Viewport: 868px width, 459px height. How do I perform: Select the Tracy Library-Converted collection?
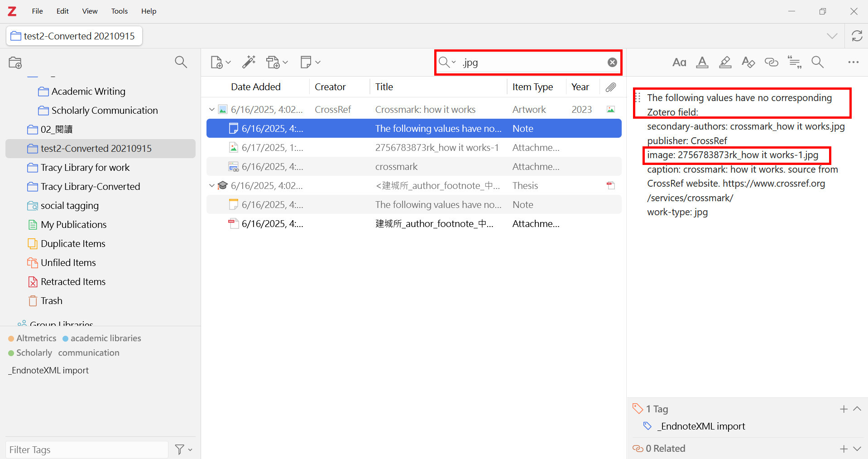90,187
